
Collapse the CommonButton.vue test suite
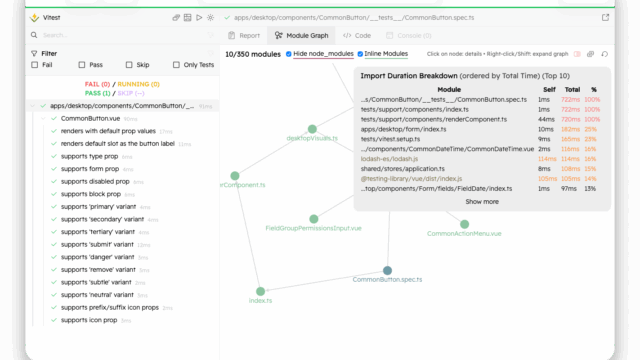click(x=43, y=119)
